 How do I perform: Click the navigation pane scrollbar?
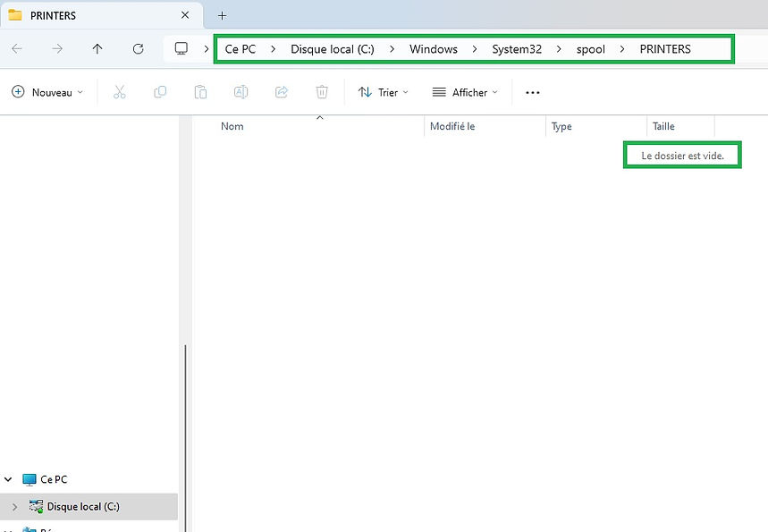pos(185,438)
